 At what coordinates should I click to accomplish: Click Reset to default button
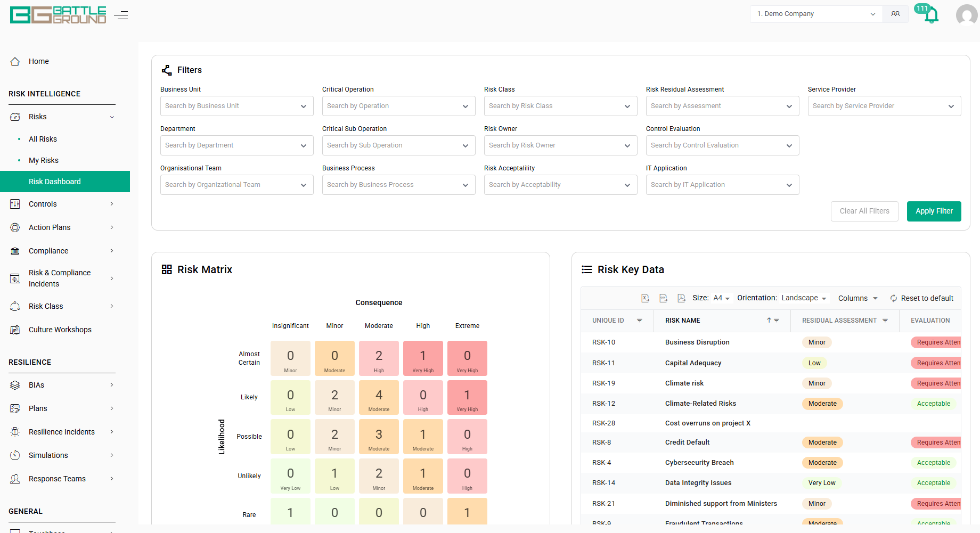(922, 298)
